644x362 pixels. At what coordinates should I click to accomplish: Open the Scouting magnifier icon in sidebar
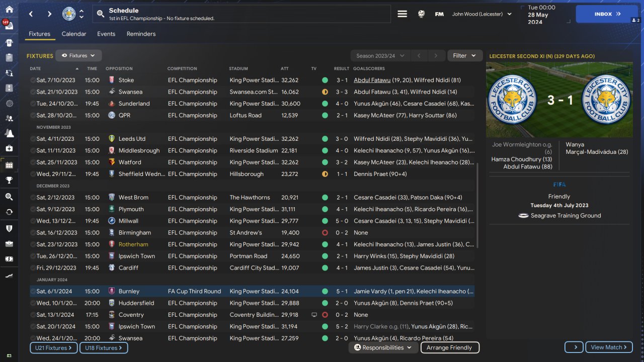(x=9, y=197)
